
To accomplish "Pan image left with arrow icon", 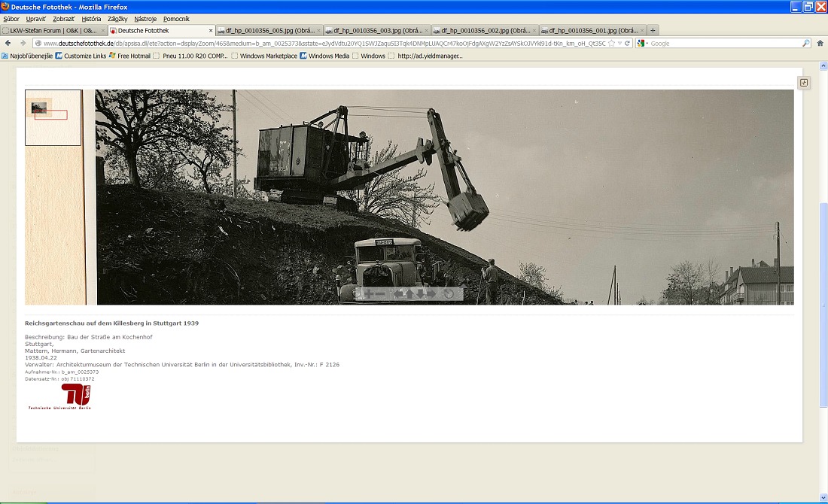I will click(398, 293).
